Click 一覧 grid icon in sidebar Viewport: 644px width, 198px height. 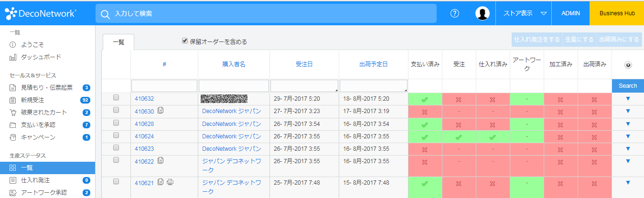pos(13,168)
